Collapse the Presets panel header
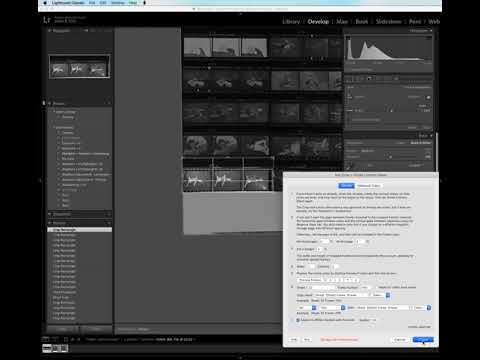This screenshot has height=360, width=480. tap(50, 104)
